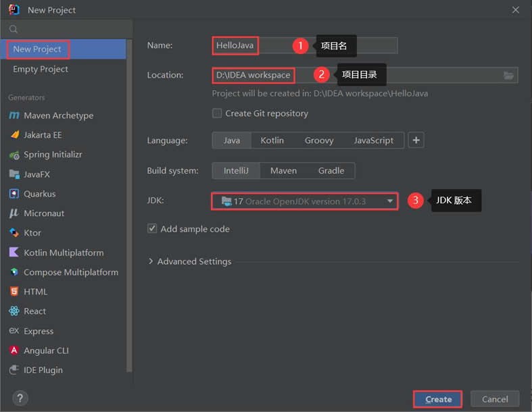This screenshot has height=412, width=532.
Task: Click the Spring Initializr leaf icon
Action: [14, 155]
